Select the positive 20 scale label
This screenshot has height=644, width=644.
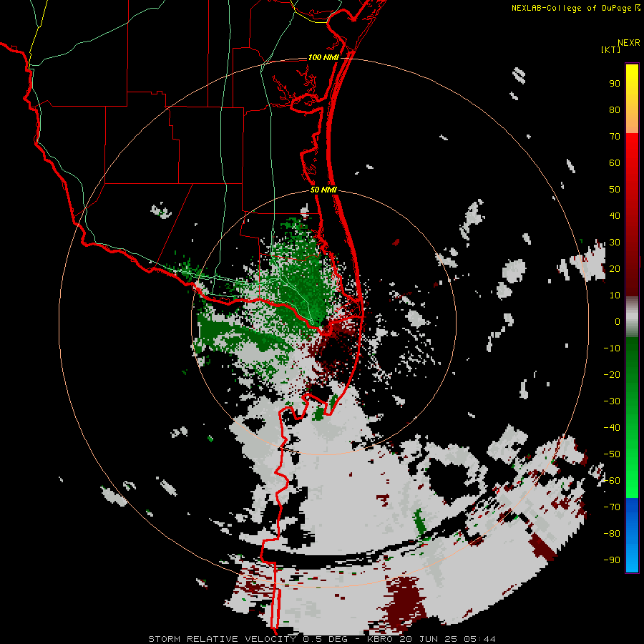click(x=615, y=268)
